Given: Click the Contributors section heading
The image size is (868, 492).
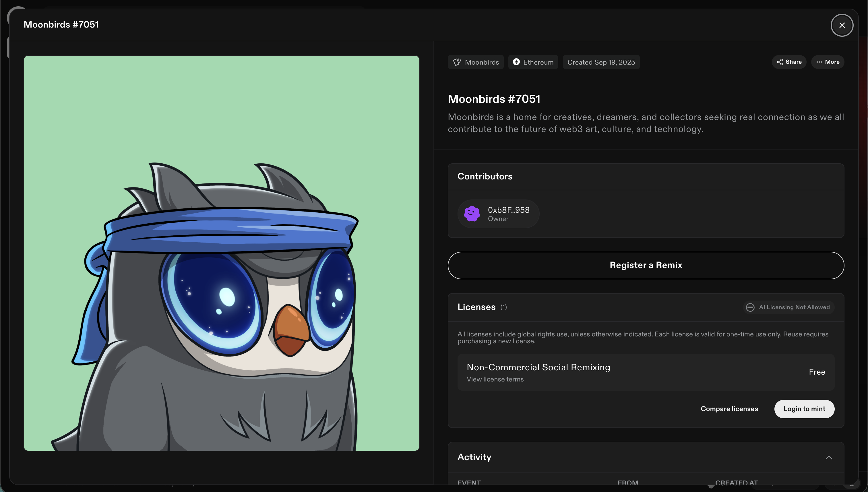Looking at the screenshot, I should 485,176.
